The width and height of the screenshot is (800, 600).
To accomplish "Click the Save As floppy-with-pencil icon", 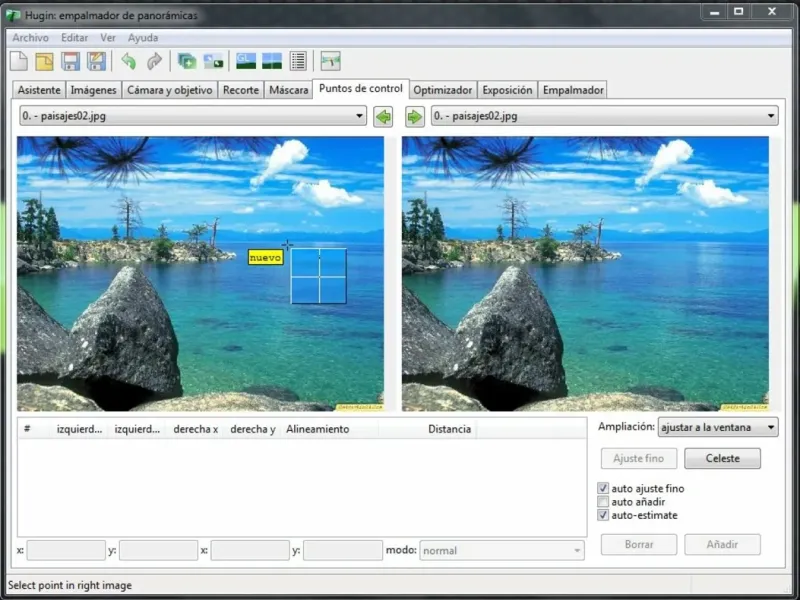I will click(96, 61).
